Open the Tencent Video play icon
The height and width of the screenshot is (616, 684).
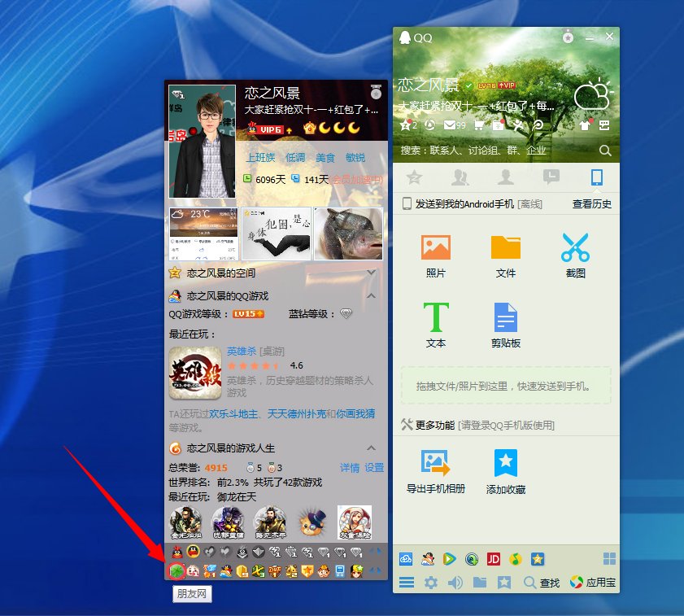coord(448,559)
